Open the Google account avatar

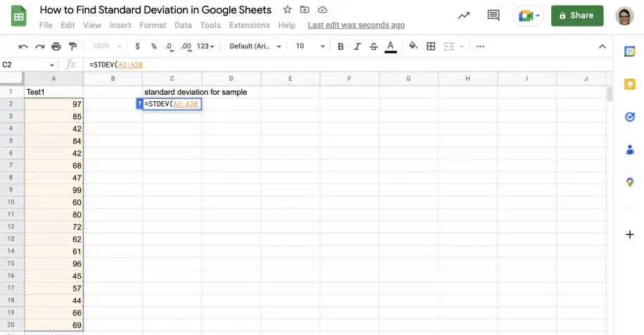coord(624,16)
